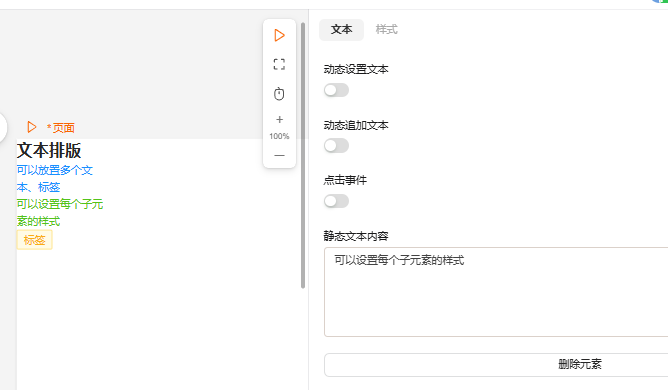The image size is (668, 390).
Task: Enable the 点击事件 switch
Action: pos(336,201)
